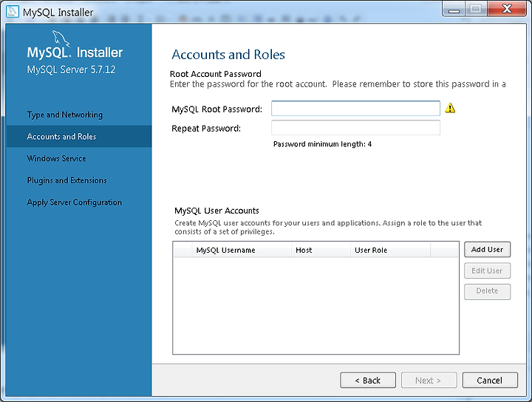Focus the MySQL Root Password field
532x402 pixels.
(355, 109)
